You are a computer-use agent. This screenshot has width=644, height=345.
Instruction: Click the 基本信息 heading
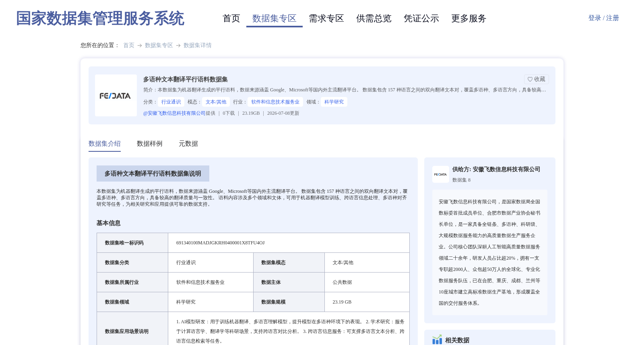[x=109, y=223]
